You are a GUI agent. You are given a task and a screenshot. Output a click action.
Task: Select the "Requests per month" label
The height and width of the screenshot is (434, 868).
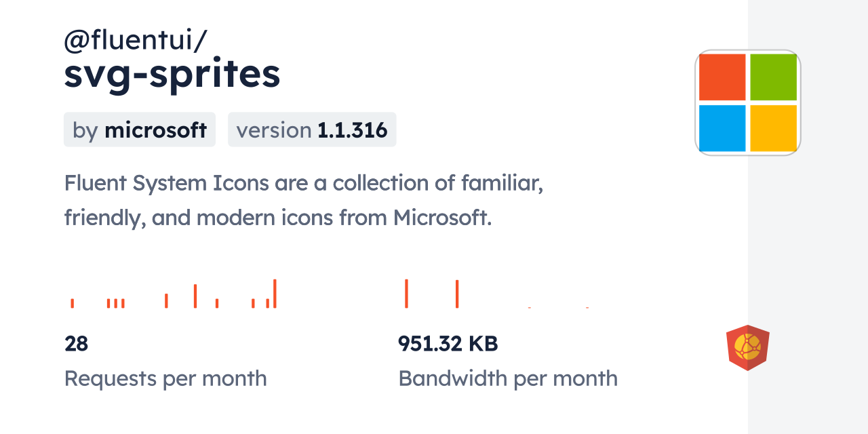click(165, 378)
